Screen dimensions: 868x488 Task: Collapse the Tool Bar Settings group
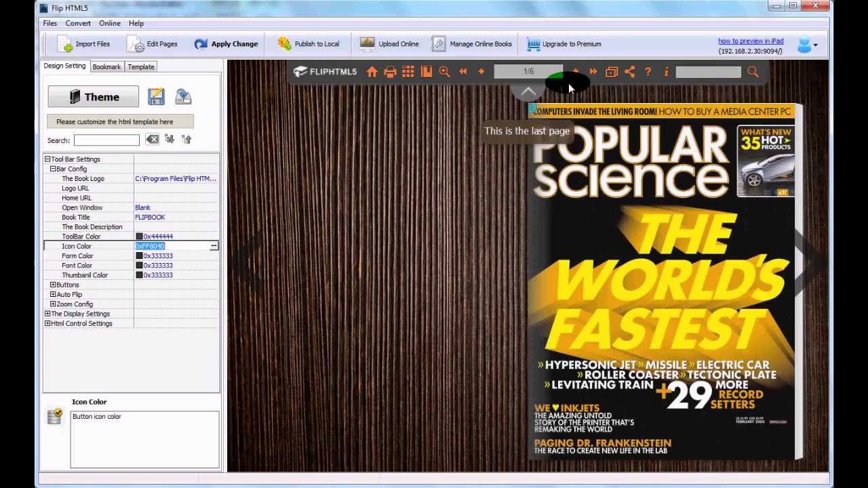click(x=47, y=159)
